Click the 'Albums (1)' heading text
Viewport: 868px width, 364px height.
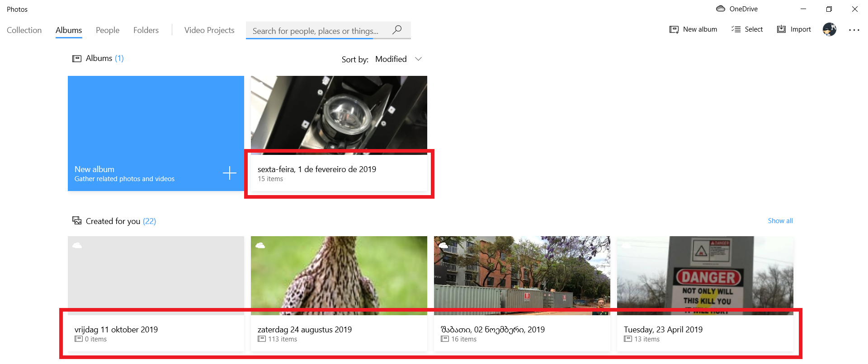pyautogui.click(x=105, y=58)
